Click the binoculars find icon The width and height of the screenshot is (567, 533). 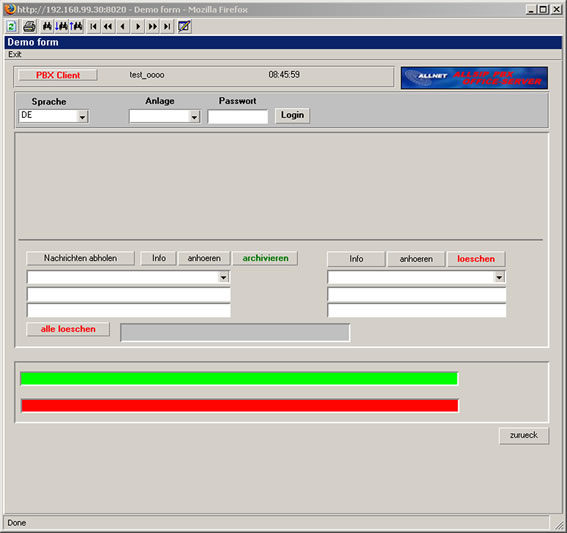[47, 26]
